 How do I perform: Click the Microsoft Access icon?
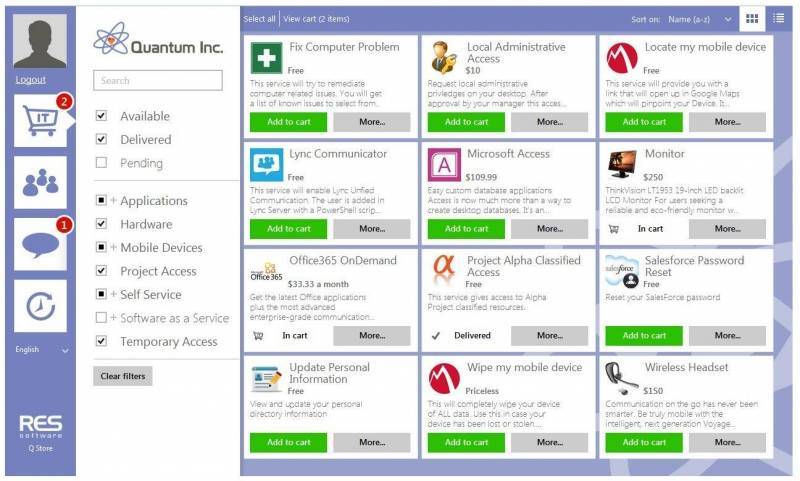444,165
